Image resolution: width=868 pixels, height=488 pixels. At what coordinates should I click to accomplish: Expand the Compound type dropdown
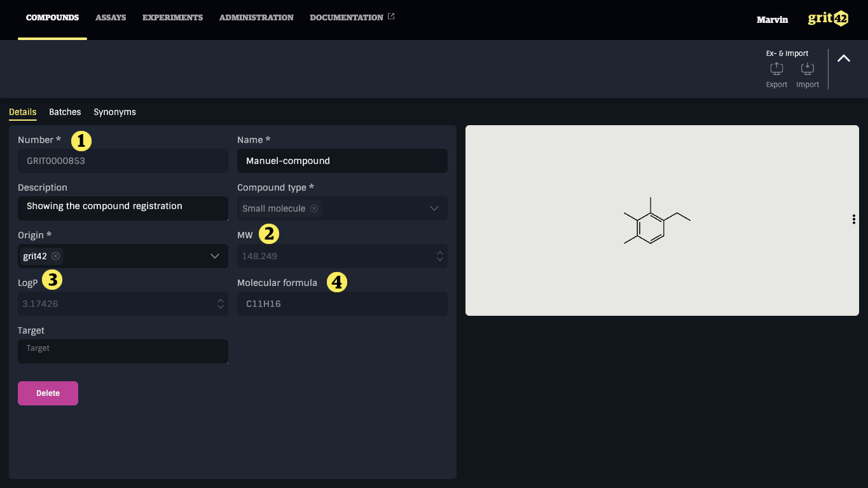coord(434,208)
